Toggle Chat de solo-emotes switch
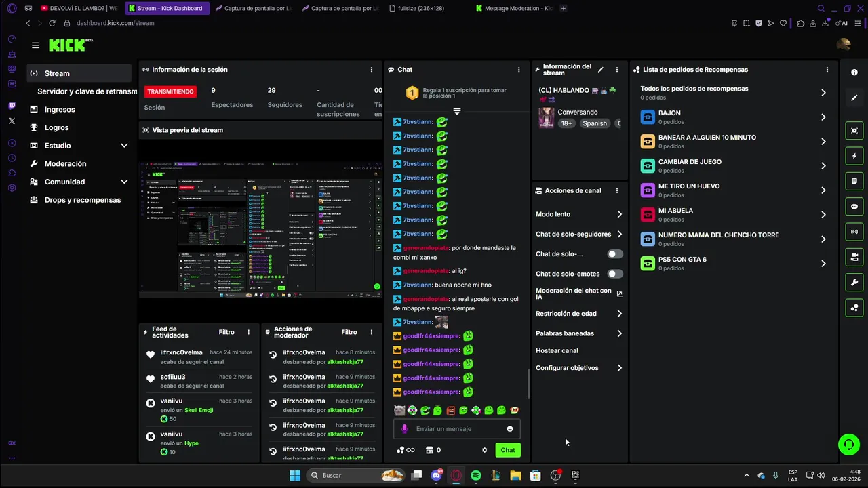 point(615,274)
